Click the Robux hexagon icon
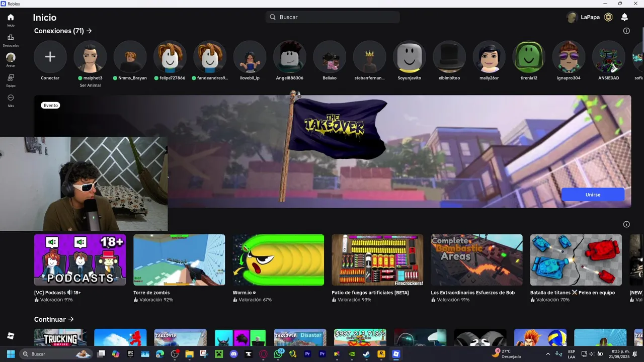The width and height of the screenshot is (644, 362). click(x=608, y=17)
